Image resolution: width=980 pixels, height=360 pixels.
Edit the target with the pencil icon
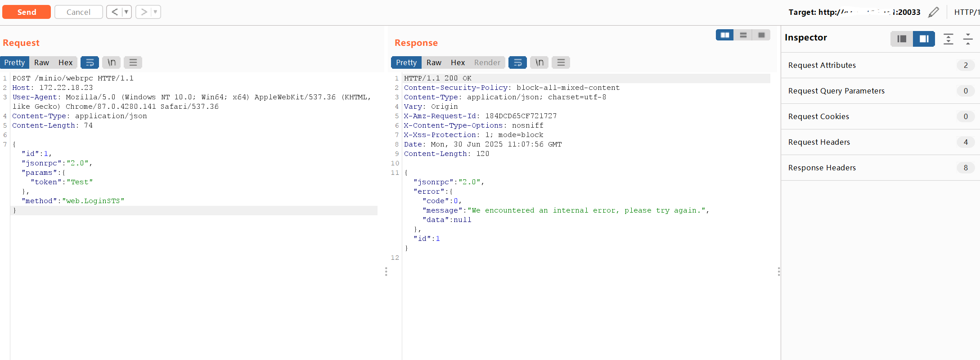934,12
